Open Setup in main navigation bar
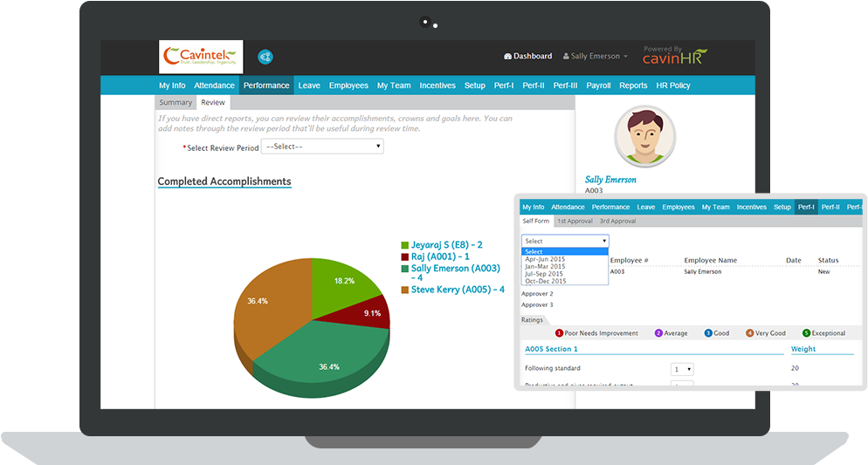Image resolution: width=868 pixels, height=465 pixels. 474,85
